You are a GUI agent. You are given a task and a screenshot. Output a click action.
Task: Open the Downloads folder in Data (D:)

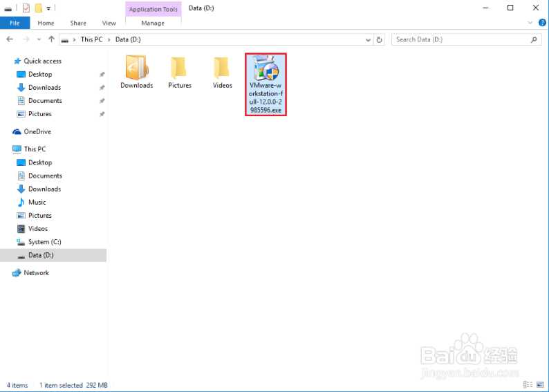click(x=136, y=72)
